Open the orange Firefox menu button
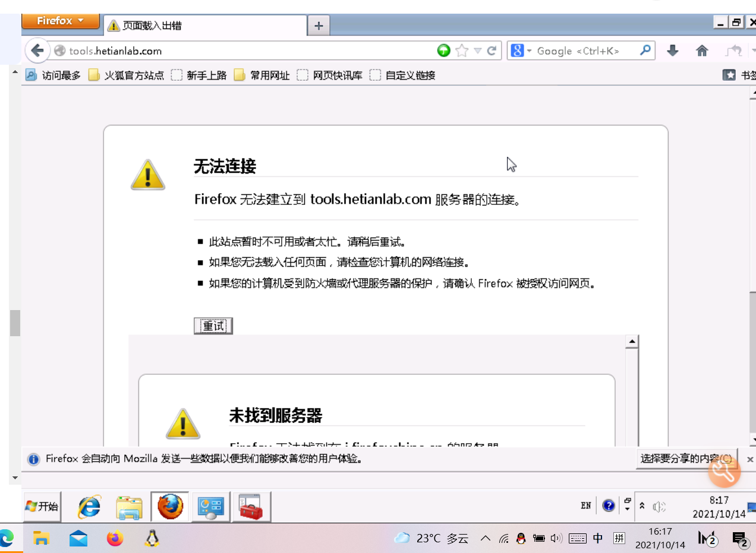This screenshot has width=756, height=553. 61,21
